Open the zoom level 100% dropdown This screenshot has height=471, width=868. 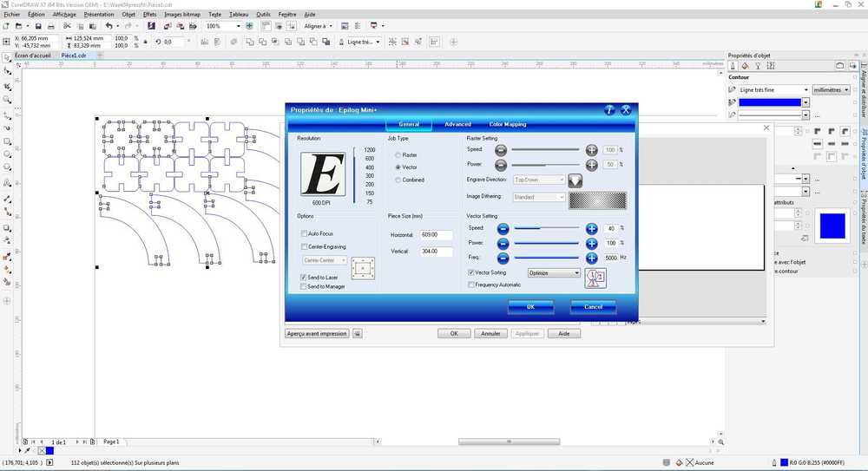(x=239, y=26)
